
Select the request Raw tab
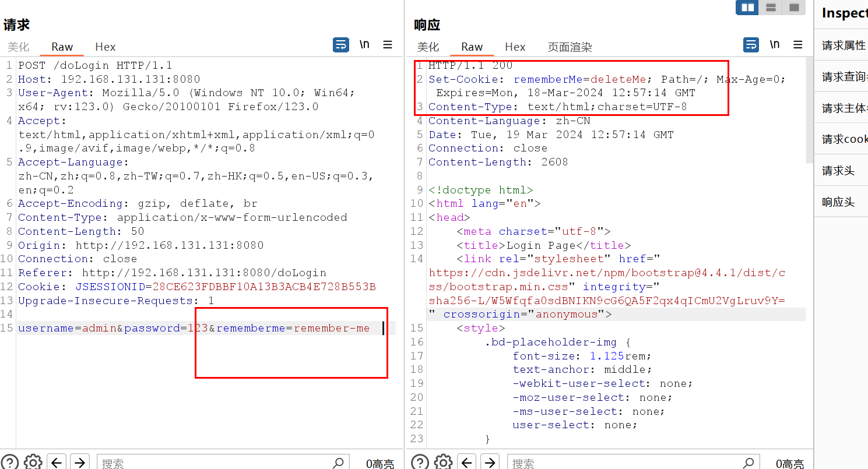62,47
